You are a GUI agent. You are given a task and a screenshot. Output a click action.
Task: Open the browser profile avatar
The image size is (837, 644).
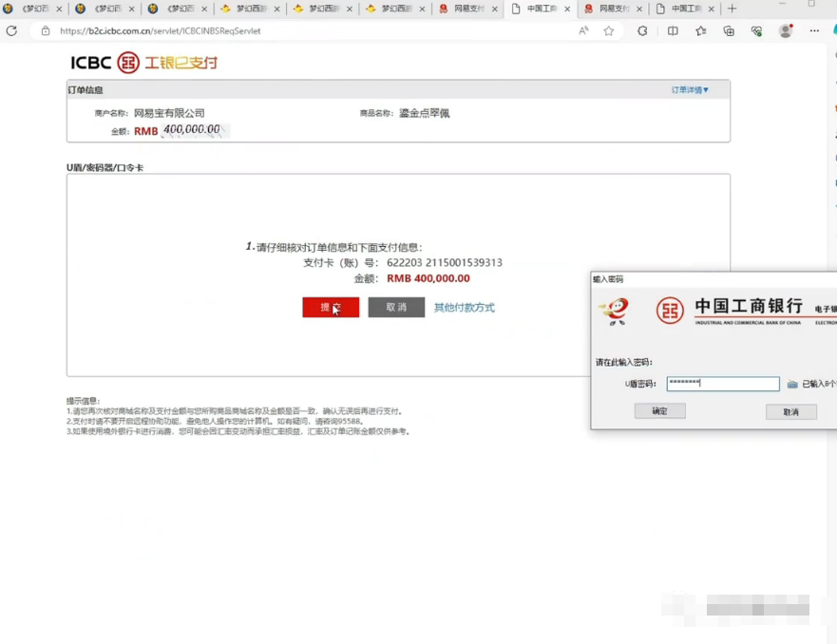pyautogui.click(x=786, y=30)
